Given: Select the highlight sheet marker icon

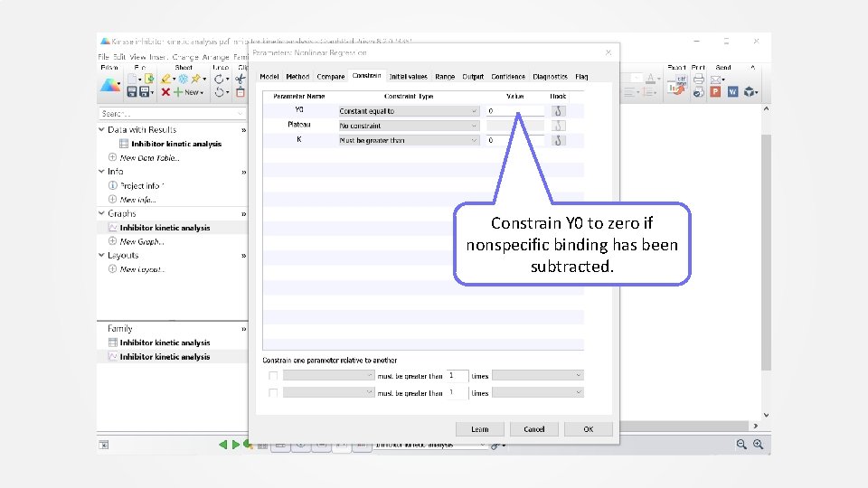Looking at the screenshot, I should click(165, 80).
